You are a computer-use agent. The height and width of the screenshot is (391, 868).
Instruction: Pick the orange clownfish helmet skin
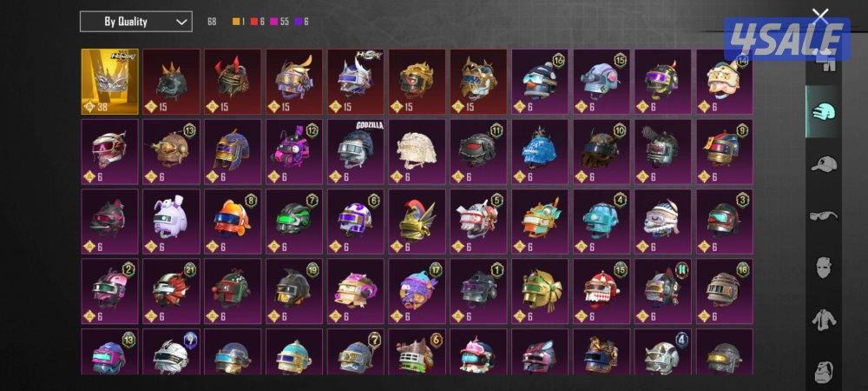coord(233,222)
